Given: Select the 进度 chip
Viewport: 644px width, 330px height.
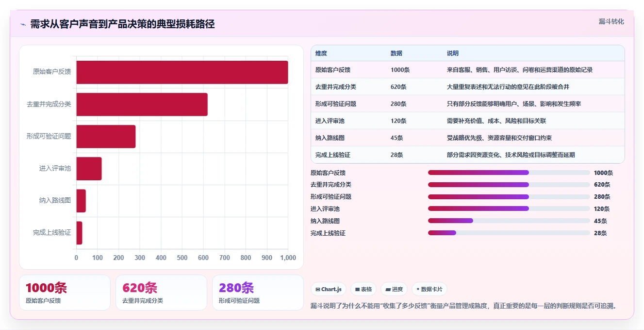Looking at the screenshot, I should (394, 289).
